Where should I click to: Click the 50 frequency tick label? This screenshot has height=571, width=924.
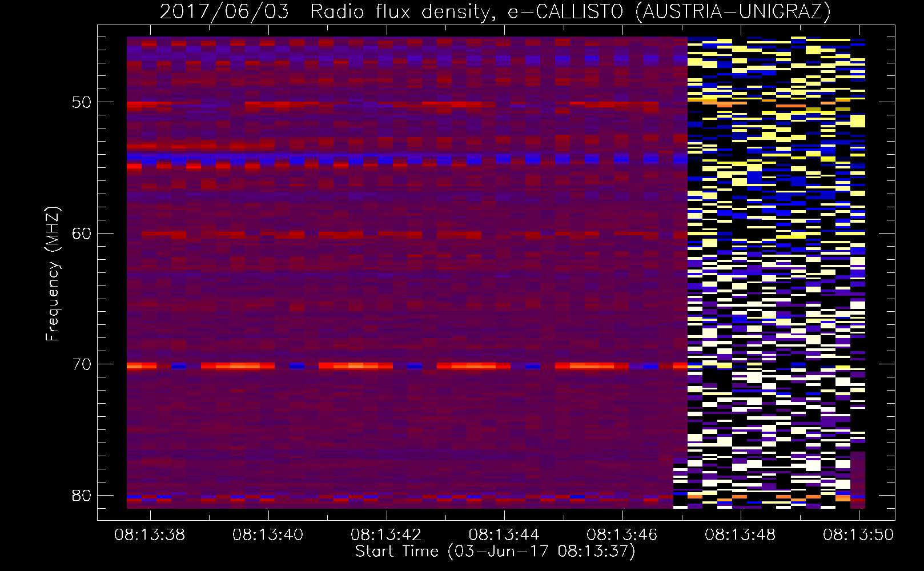click(x=82, y=103)
